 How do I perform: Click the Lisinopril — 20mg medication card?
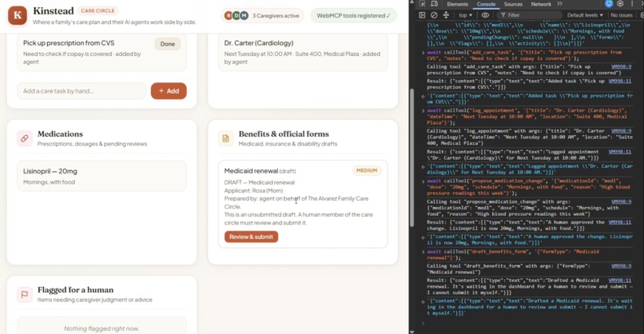point(101,177)
